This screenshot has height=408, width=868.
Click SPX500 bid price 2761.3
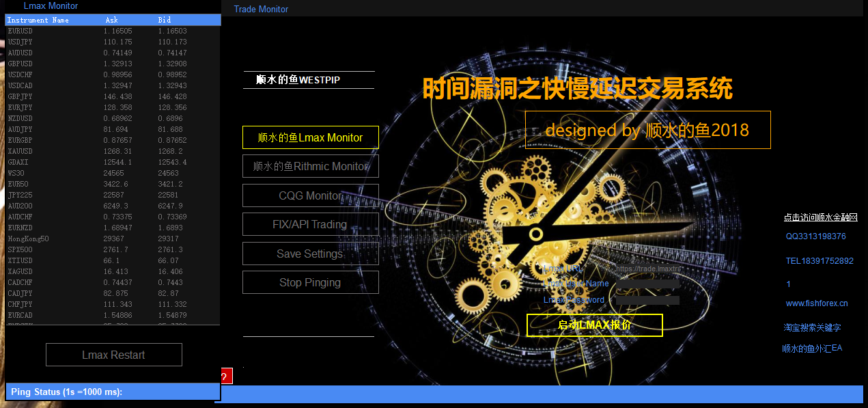pos(170,249)
